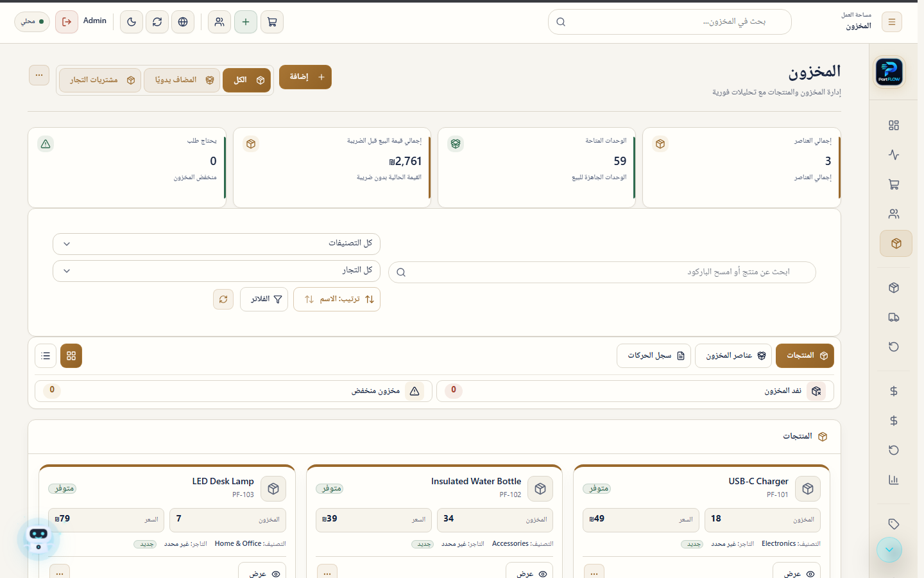The height and width of the screenshot is (578, 924).
Task: Expand the كل التجار dropdown
Action: pos(216,271)
